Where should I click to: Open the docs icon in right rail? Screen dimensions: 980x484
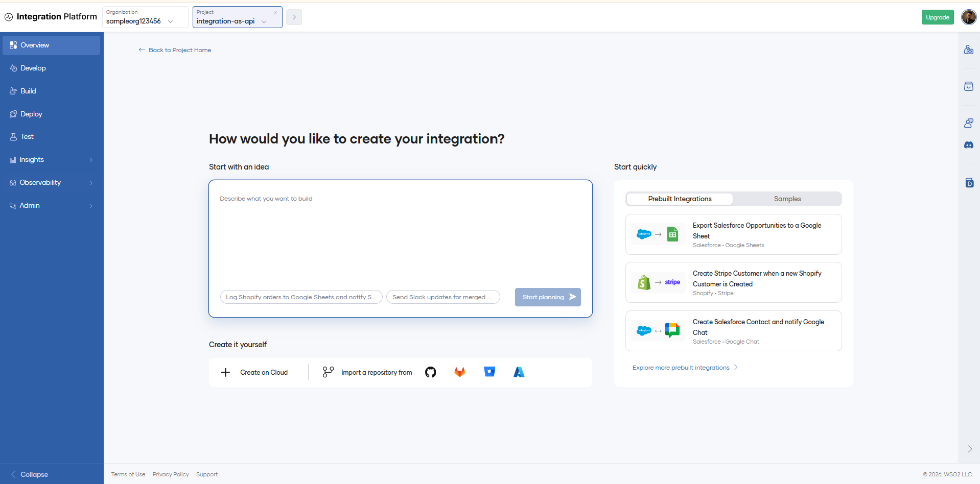[969, 183]
